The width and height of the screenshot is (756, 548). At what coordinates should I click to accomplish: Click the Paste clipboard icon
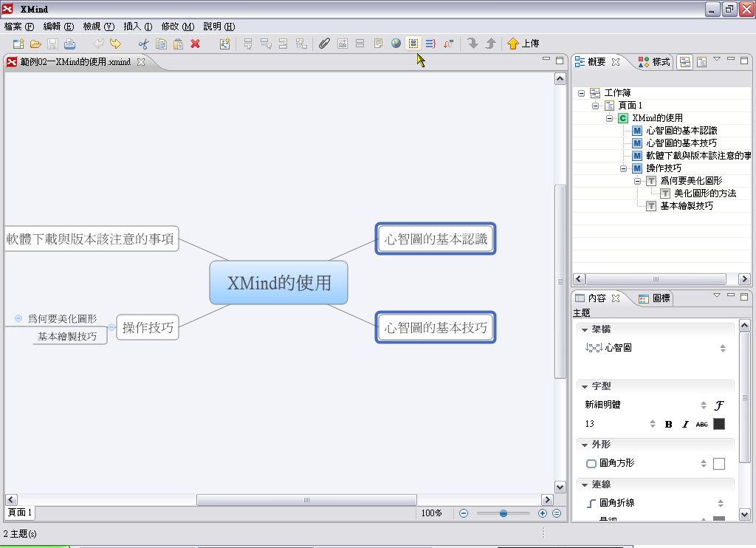[x=178, y=44]
